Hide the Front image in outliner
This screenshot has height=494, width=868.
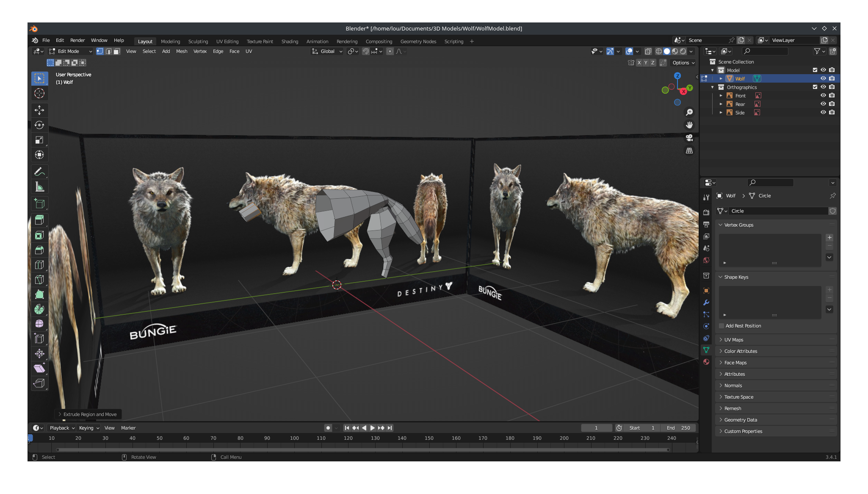point(823,95)
